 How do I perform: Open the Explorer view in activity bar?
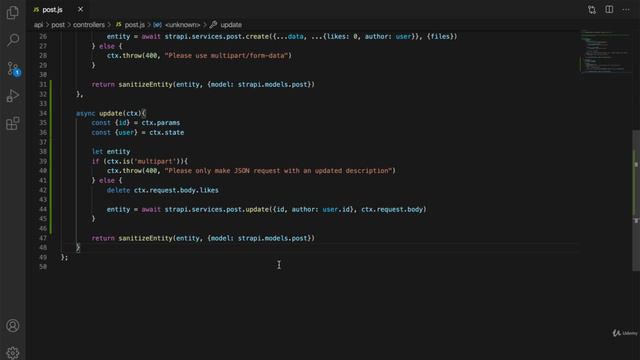point(13,13)
